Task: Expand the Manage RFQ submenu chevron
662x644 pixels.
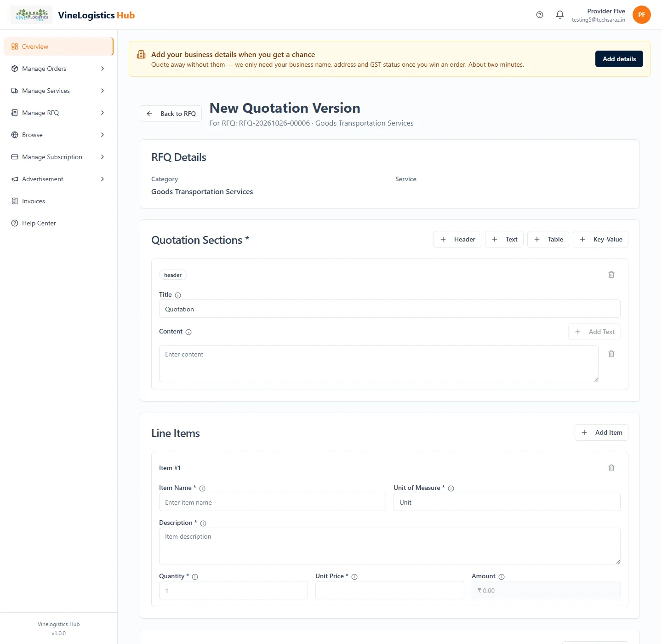Action: [x=103, y=113]
